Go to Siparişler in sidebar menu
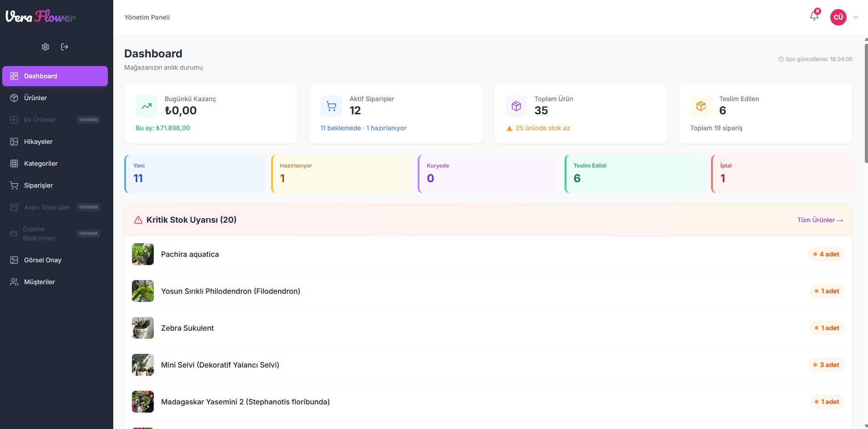 click(x=38, y=185)
